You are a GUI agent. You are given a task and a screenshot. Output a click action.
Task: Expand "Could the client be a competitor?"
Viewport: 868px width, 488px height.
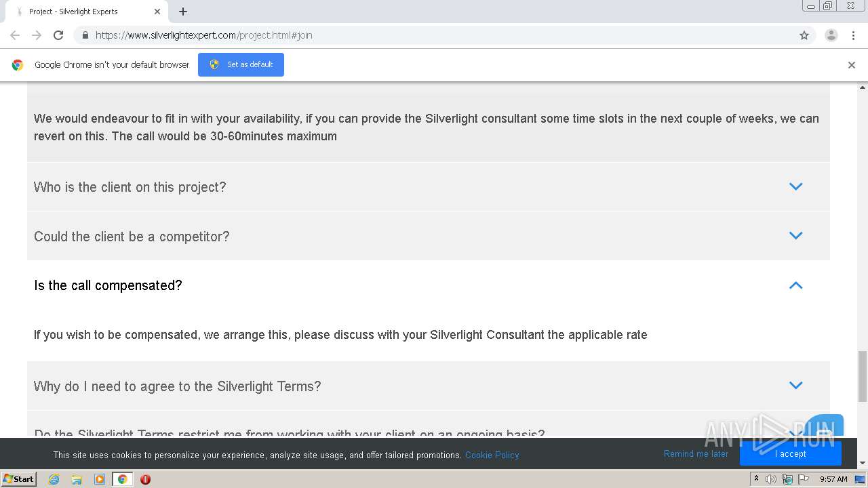click(x=795, y=236)
